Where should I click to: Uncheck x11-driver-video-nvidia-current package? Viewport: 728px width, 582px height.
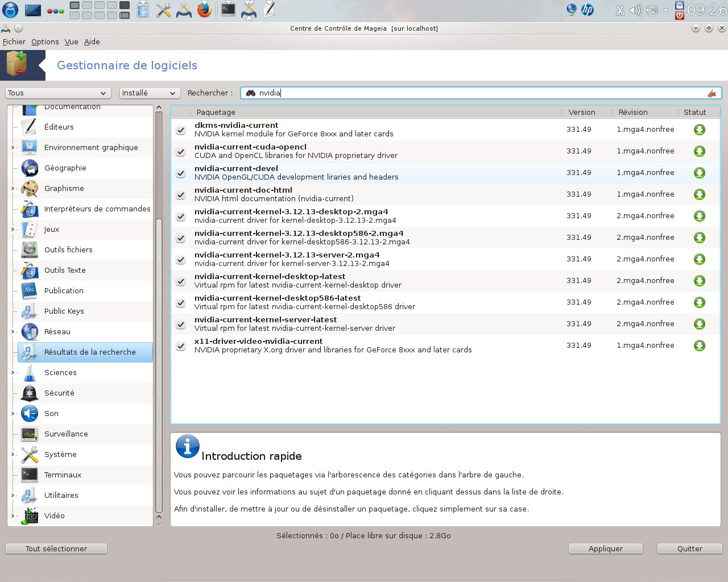pyautogui.click(x=181, y=346)
